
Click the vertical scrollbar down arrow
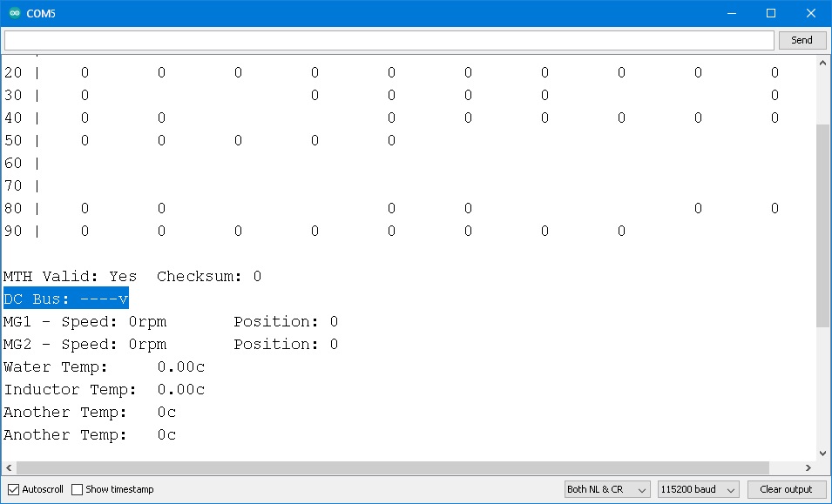click(x=823, y=453)
